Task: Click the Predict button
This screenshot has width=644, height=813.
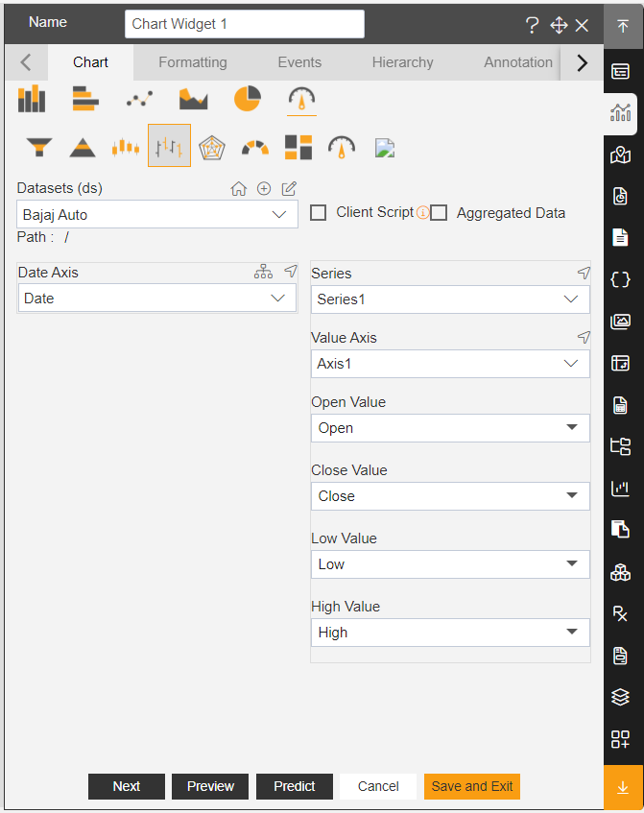Action: (x=294, y=786)
